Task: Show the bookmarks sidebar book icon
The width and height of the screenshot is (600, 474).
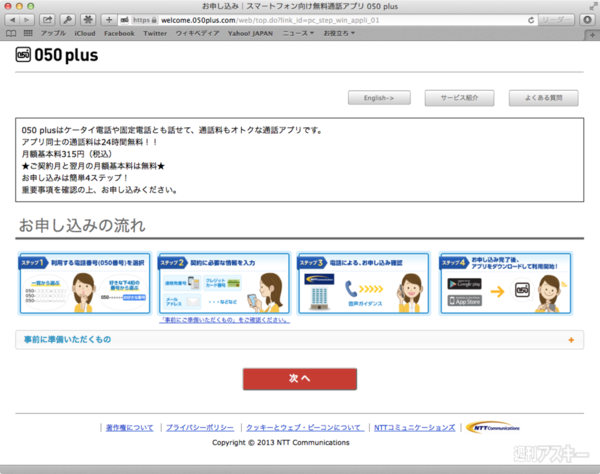Action: [11, 33]
